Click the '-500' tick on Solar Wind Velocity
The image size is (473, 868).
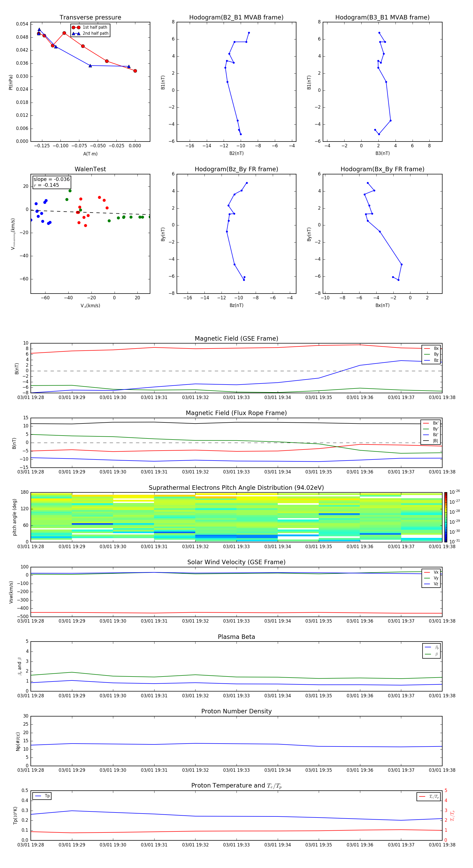tap(22, 617)
